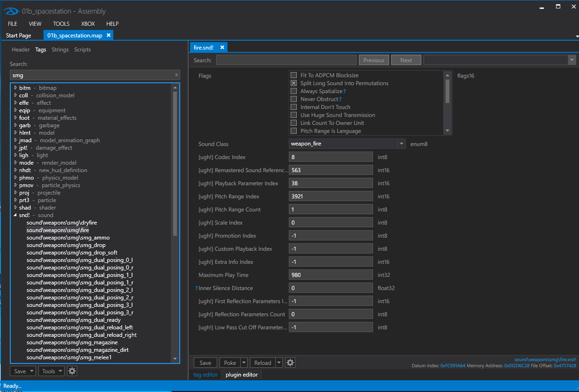Open the settings gear beside the Reload button
This screenshot has height=392, width=579.
point(289,362)
